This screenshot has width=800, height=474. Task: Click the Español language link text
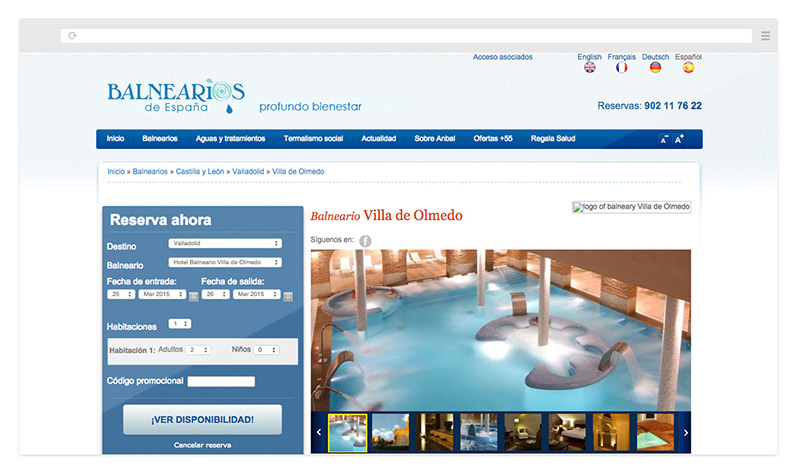[688, 57]
